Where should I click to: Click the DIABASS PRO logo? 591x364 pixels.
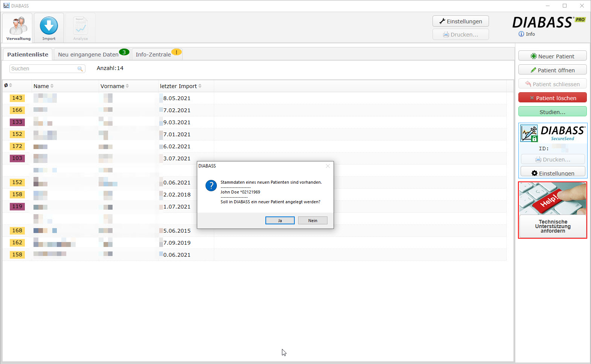548,22
